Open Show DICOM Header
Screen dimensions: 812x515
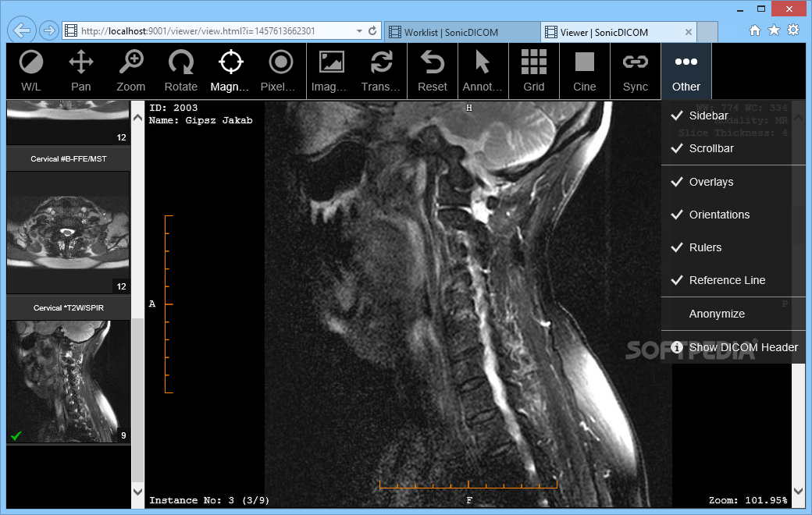click(x=733, y=347)
